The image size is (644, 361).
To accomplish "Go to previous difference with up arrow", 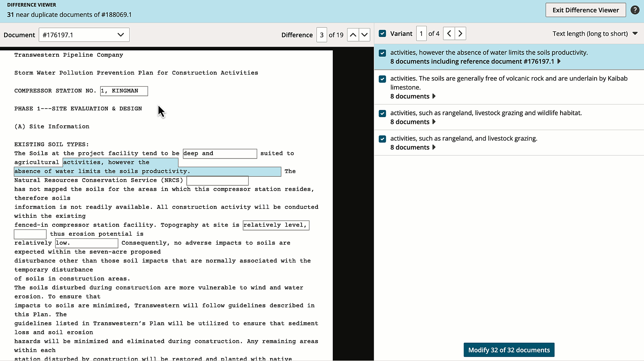I will click(x=353, y=34).
